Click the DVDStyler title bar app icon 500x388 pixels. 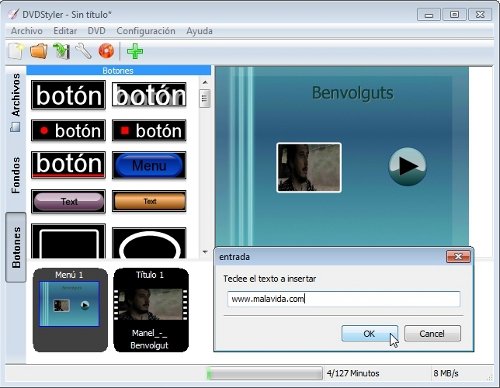13,14
